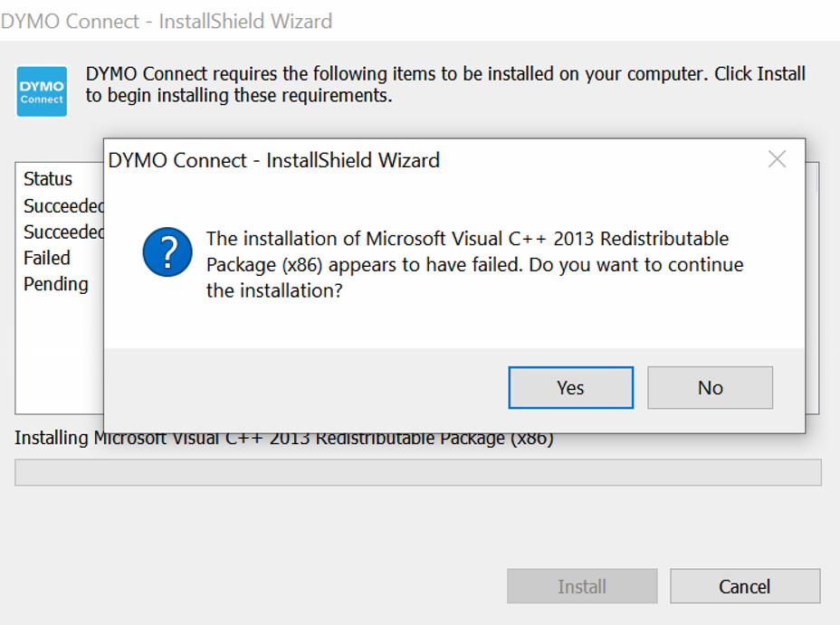Click No to stop the installation
Viewport: 840px width, 625px height.
coord(710,387)
